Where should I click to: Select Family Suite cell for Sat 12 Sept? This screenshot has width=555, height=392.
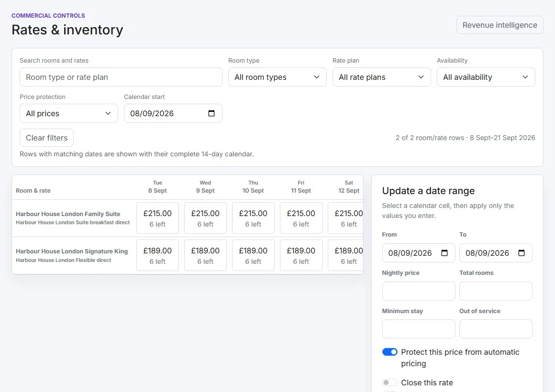pyautogui.click(x=346, y=218)
